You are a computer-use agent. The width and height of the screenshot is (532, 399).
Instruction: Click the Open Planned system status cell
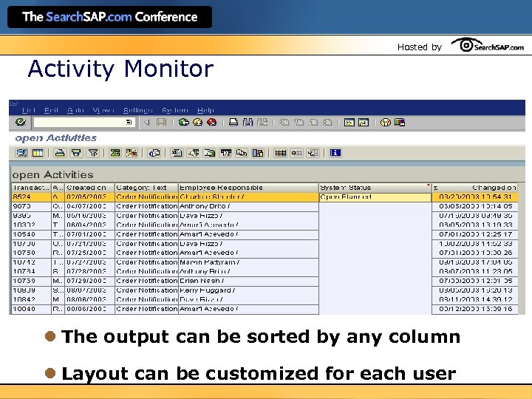(x=375, y=197)
